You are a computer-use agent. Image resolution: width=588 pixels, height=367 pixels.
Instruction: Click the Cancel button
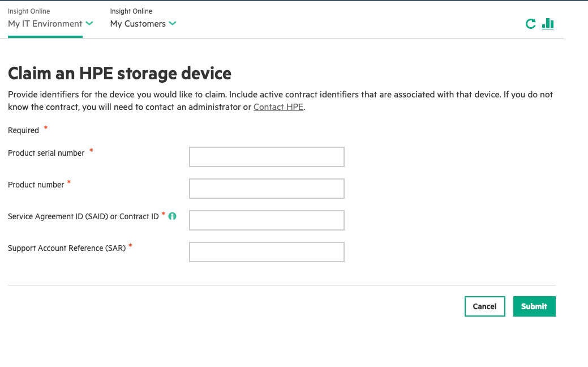click(484, 306)
